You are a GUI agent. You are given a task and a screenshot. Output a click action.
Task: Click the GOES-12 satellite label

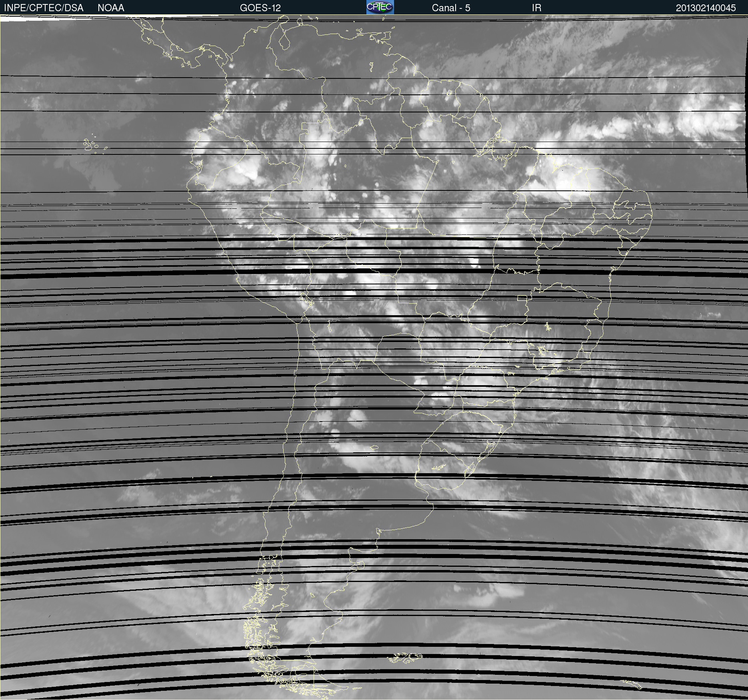(260, 8)
